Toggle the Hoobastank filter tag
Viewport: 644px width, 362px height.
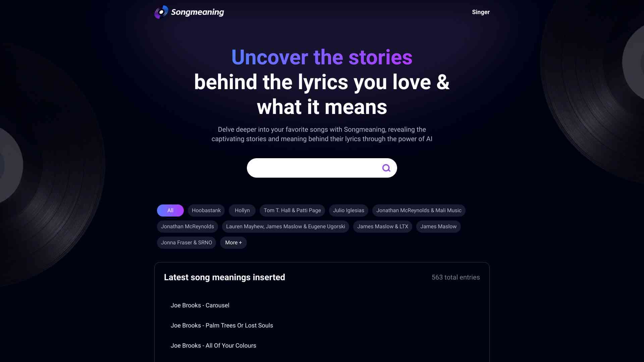206,210
